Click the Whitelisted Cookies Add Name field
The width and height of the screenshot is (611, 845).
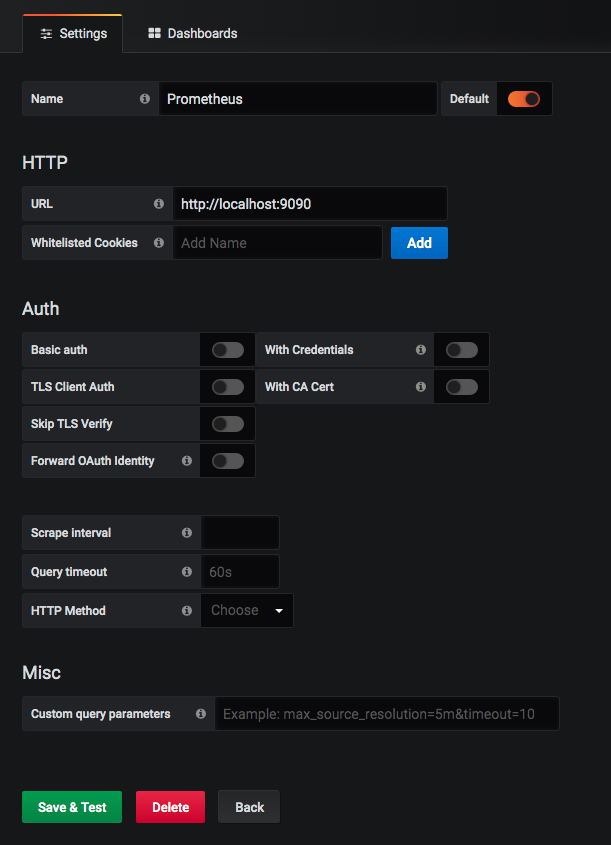277,243
